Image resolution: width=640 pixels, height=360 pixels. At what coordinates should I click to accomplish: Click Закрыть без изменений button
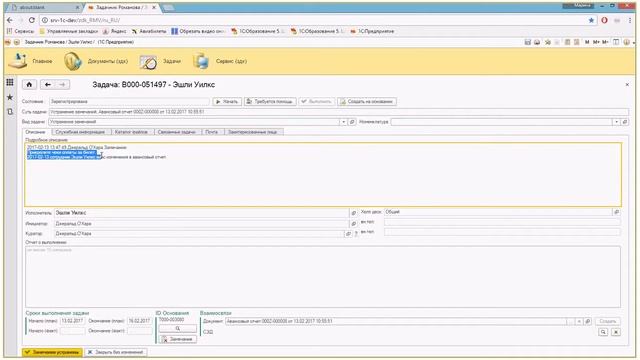click(116, 352)
